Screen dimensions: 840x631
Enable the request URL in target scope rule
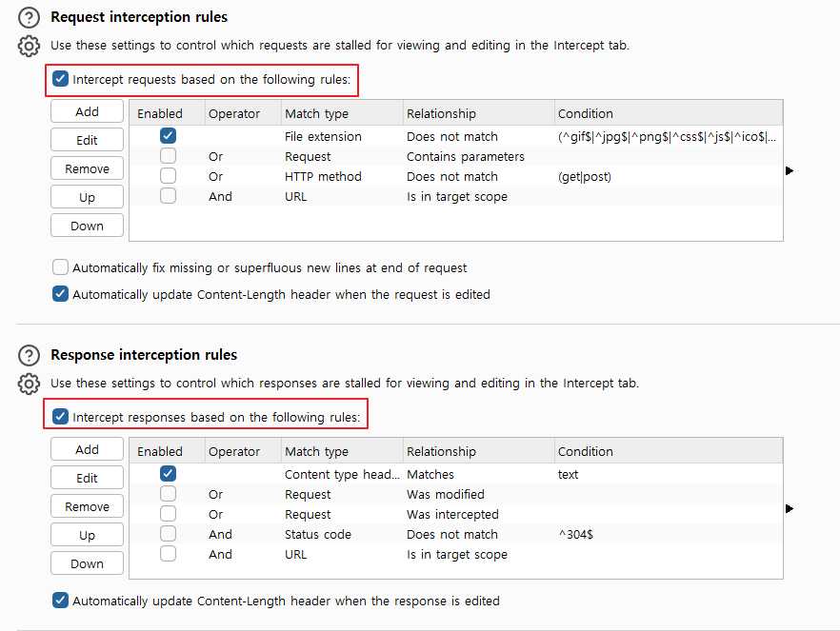pyautogui.click(x=168, y=196)
